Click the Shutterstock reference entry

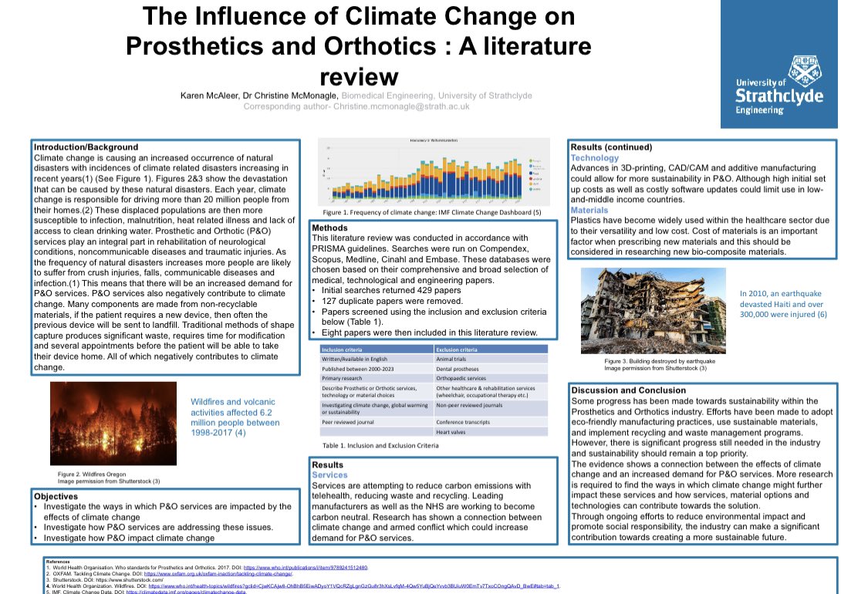tap(105, 579)
